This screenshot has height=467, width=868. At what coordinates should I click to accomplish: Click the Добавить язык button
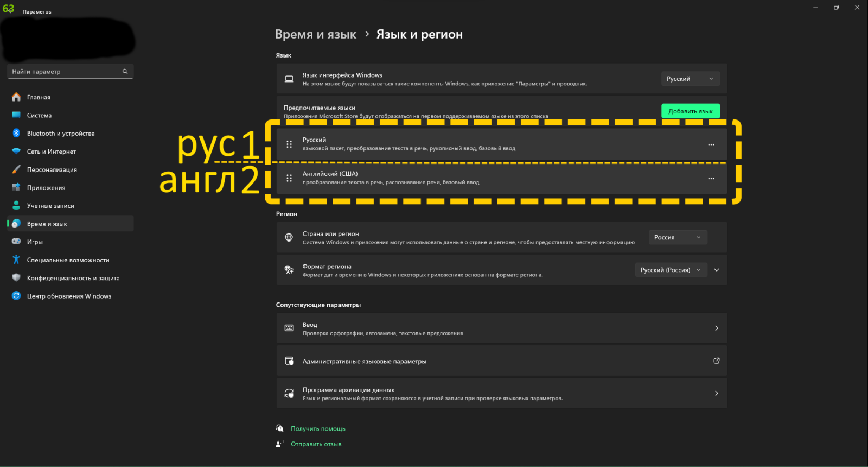click(x=691, y=111)
